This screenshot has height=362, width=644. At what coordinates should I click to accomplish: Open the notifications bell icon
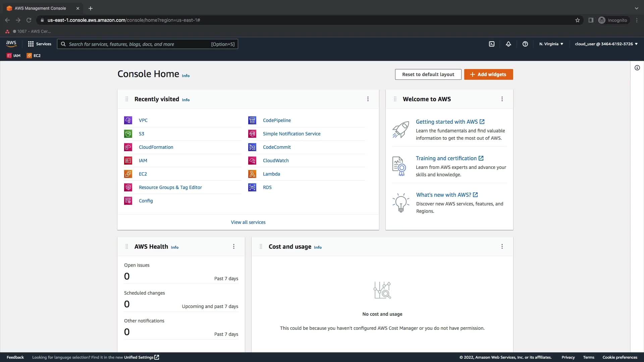coord(508,44)
